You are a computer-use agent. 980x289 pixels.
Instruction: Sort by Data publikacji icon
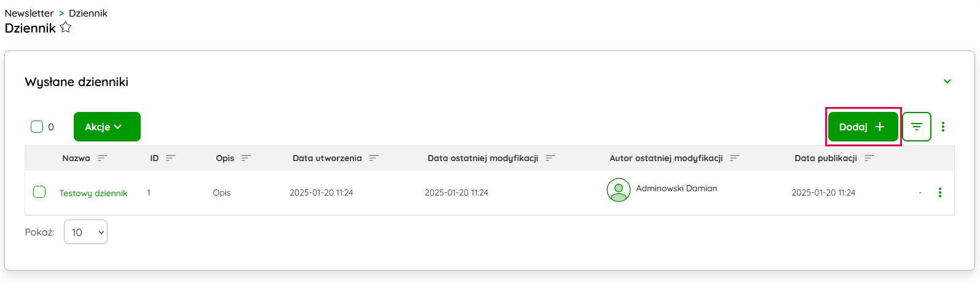pos(869,158)
